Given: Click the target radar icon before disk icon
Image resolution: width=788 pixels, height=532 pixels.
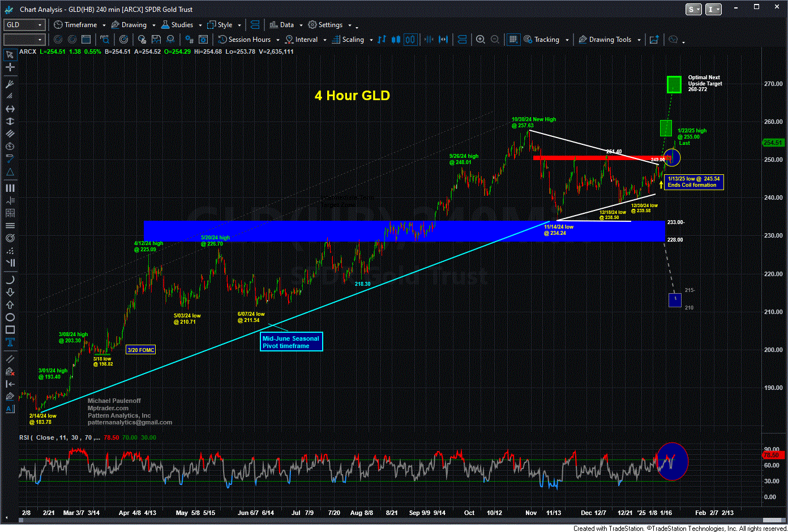Looking at the screenshot, I should point(123,40).
